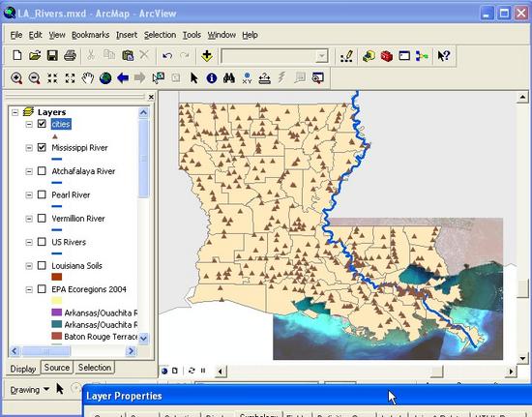The width and height of the screenshot is (532, 417).
Task: Open the File menu
Action: click(x=15, y=35)
